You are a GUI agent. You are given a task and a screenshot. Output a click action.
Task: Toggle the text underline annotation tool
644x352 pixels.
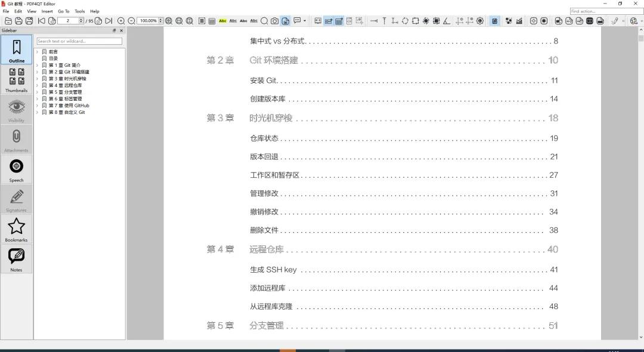pyautogui.click(x=233, y=20)
